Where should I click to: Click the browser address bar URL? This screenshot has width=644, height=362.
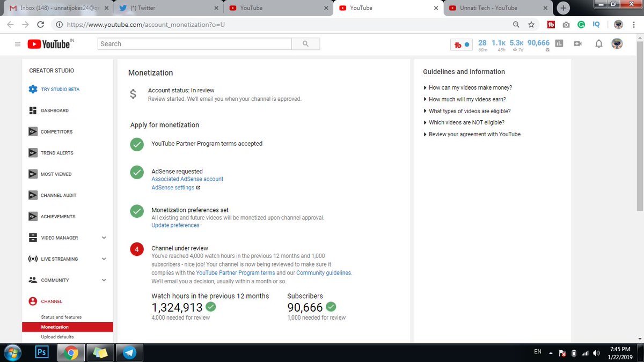coord(145,24)
